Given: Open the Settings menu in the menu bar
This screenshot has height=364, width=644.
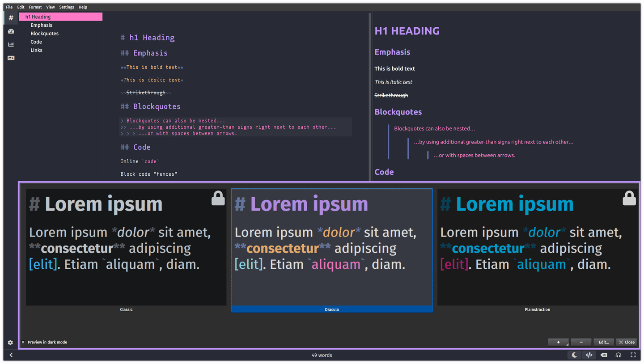Looking at the screenshot, I should [x=67, y=7].
